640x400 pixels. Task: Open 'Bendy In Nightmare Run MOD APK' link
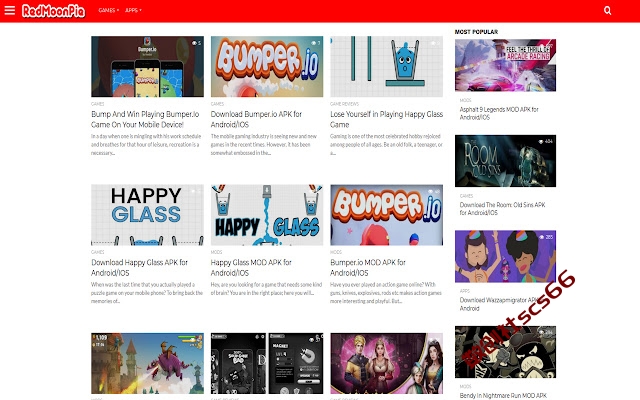(503, 396)
